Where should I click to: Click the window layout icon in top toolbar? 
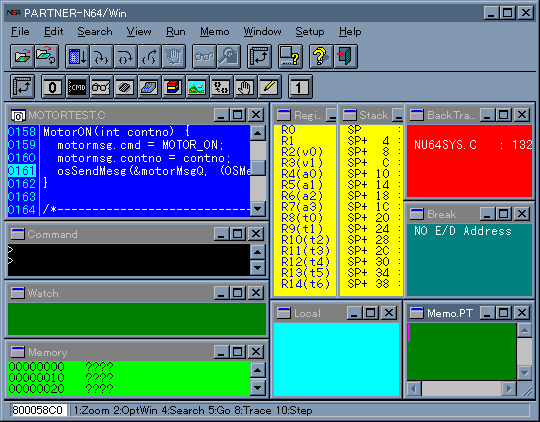259,56
